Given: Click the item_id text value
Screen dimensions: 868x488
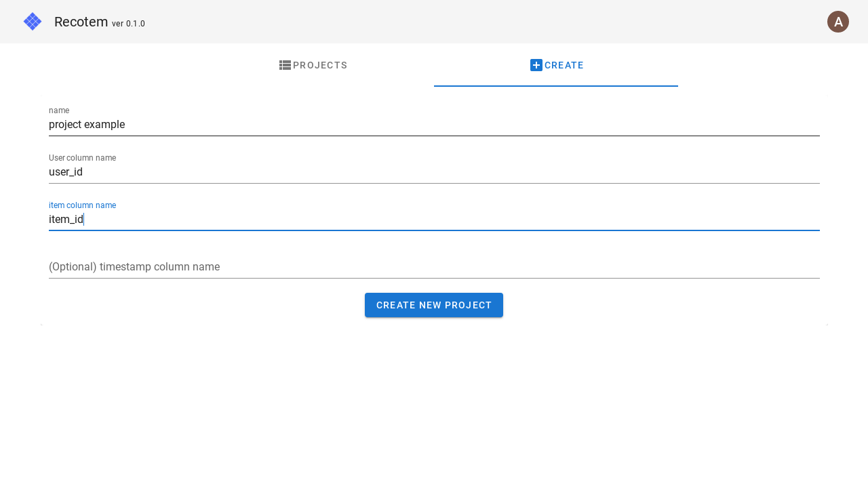Looking at the screenshot, I should [x=65, y=219].
